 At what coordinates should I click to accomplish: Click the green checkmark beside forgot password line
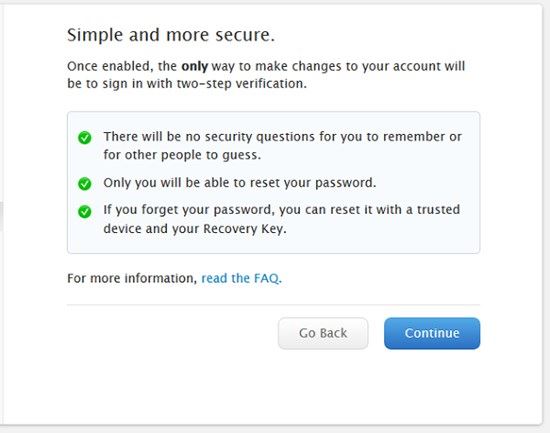pos(85,212)
